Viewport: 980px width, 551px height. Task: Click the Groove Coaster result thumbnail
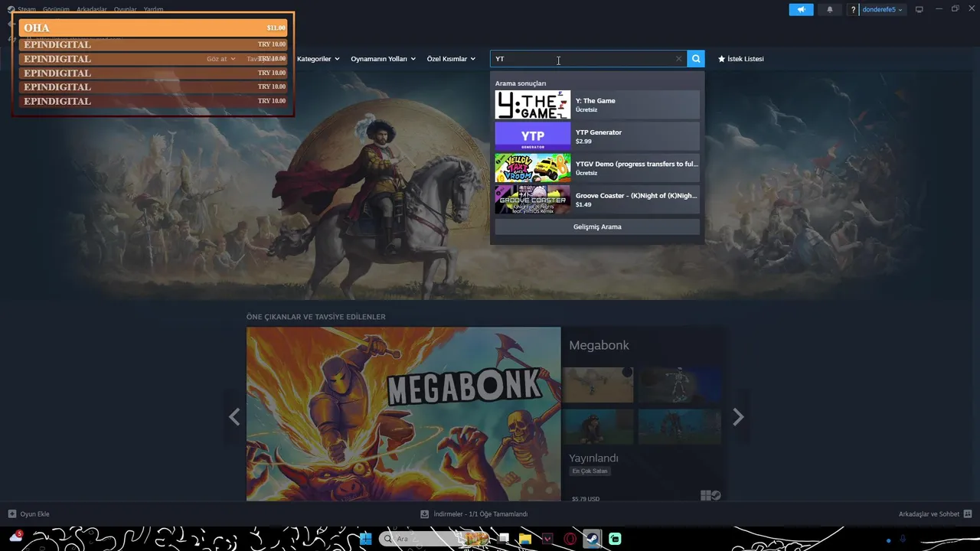point(533,200)
